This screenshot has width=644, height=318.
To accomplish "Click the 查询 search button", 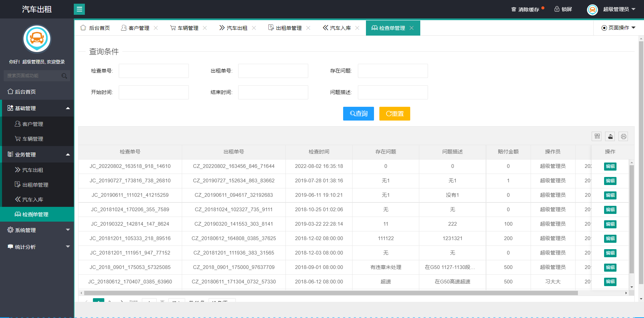I will point(358,113).
